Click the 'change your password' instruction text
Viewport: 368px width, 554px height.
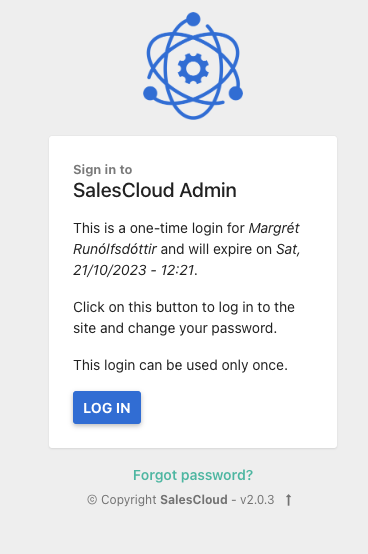click(202, 328)
